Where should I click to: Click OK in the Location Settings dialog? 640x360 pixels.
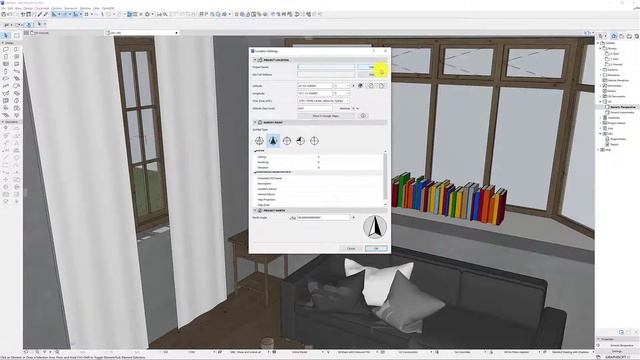(376, 248)
